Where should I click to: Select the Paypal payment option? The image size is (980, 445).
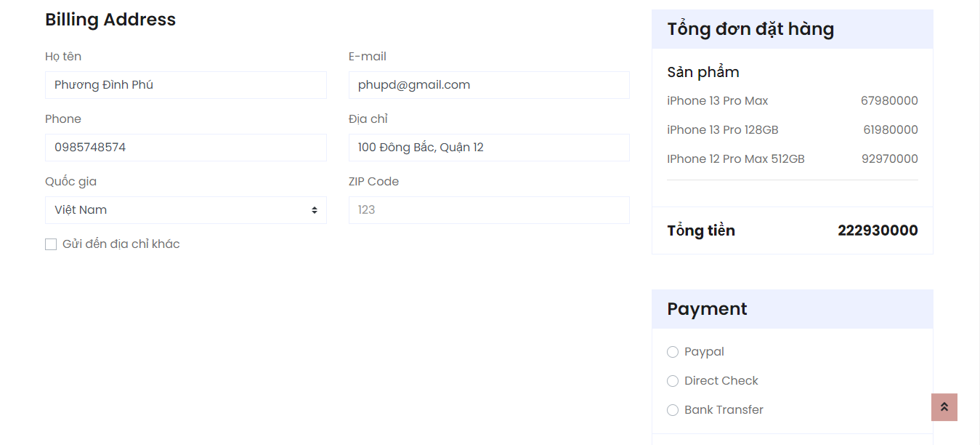672,351
